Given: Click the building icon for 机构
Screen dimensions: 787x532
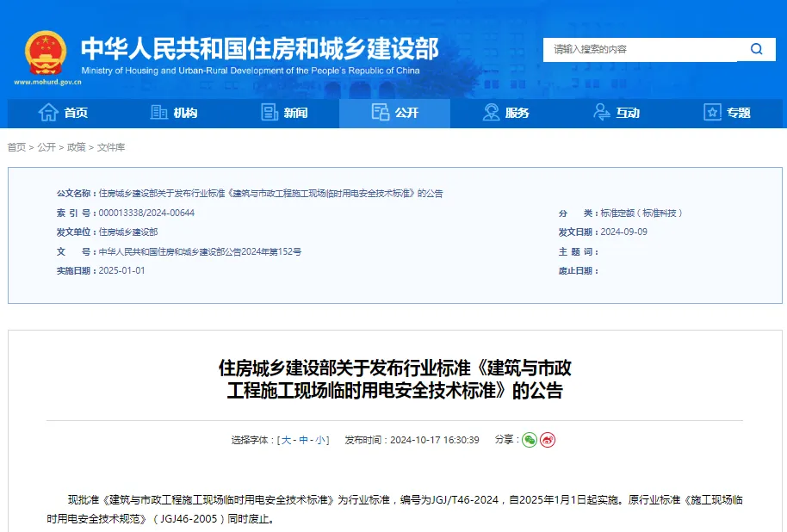Looking at the screenshot, I should click(x=159, y=113).
